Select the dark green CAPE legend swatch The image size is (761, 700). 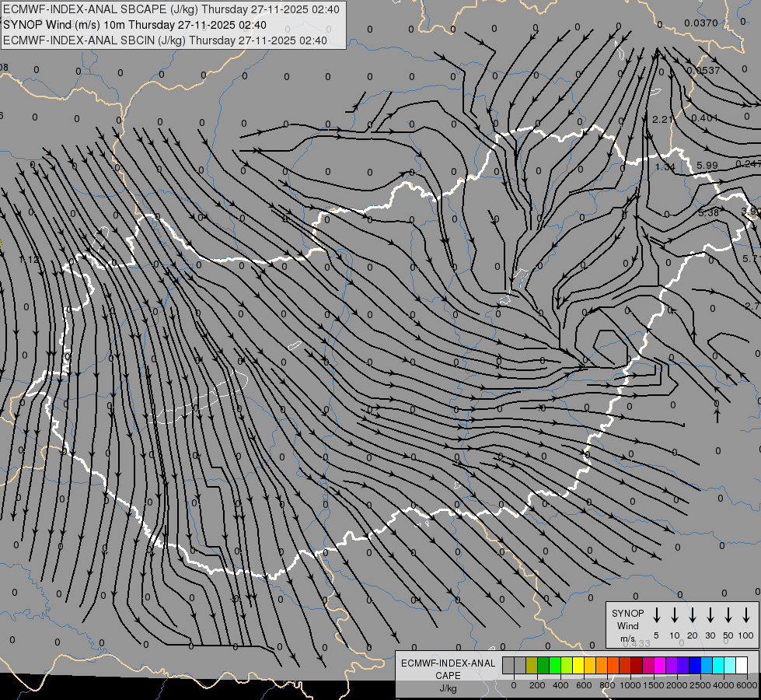pos(543,665)
